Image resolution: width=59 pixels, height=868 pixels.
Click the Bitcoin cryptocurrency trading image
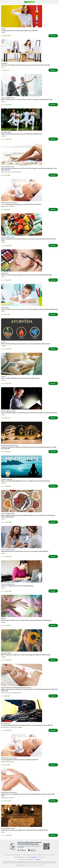pyautogui.click(x=22, y=433)
